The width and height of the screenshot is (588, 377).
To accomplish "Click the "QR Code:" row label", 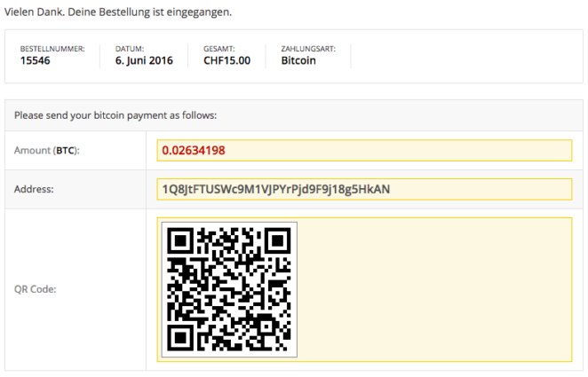I will point(36,288).
